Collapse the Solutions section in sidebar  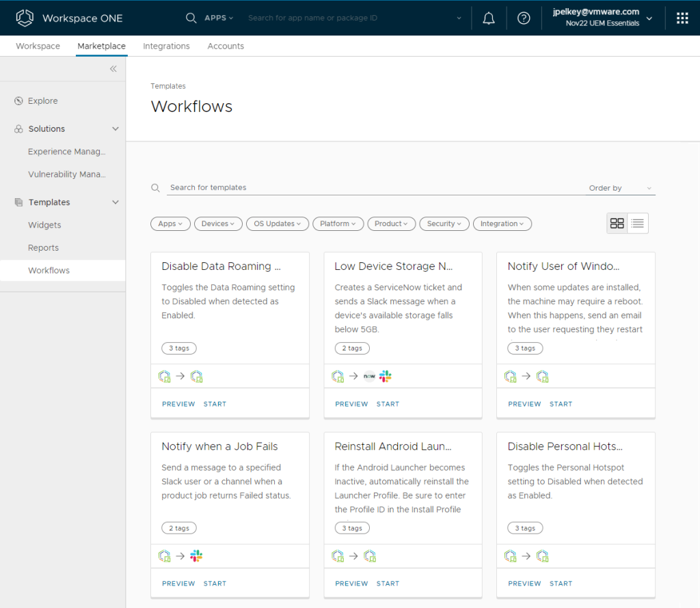tap(116, 129)
